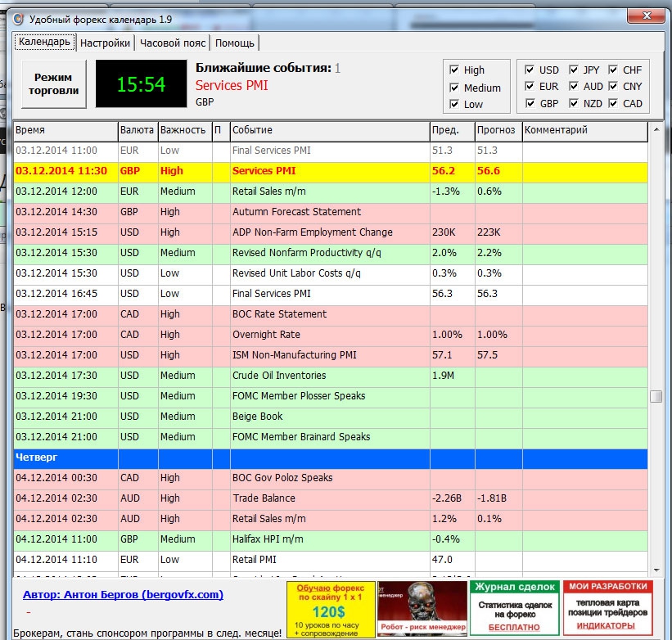
Task: Open the МОИ РАЗРАБОТКИ indicators banner
Action: [x=608, y=609]
